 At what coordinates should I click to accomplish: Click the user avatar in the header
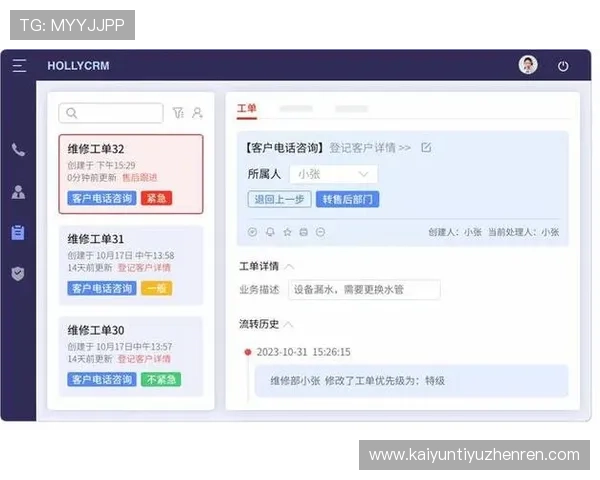[528, 65]
